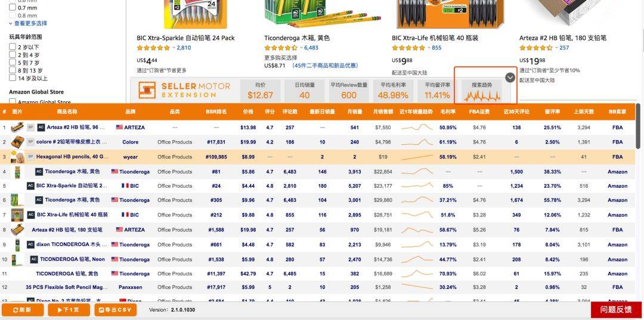Click the US flag beside ARTEZA in row 1
644x320 pixels.
[119, 127]
